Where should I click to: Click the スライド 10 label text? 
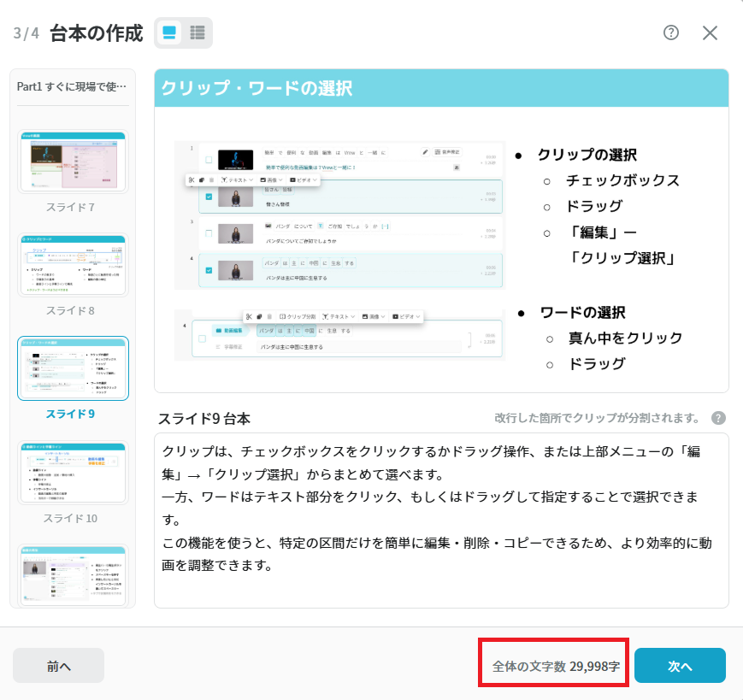coord(70,518)
